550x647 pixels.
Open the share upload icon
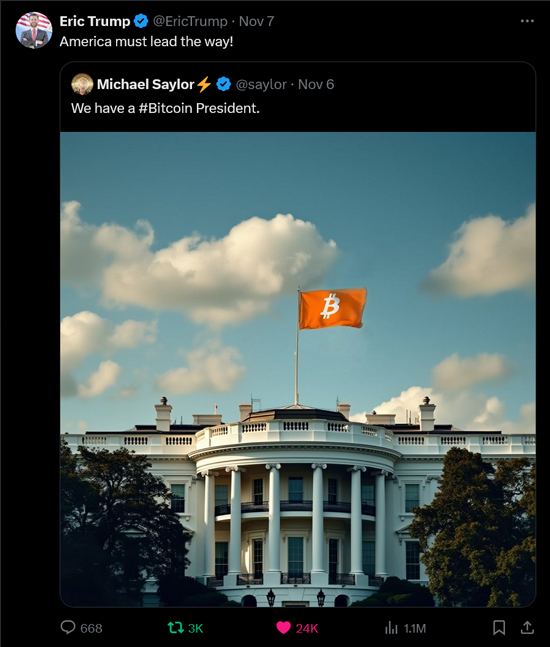[527, 627]
